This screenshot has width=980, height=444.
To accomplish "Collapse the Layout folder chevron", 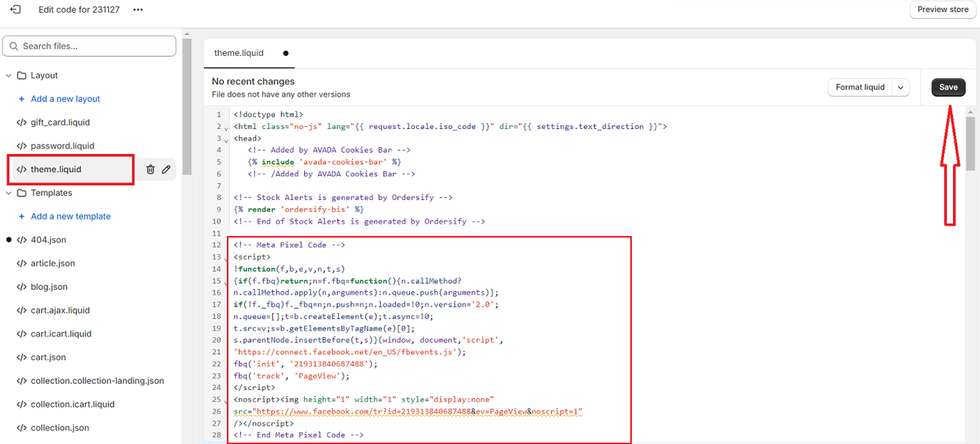I will (x=9, y=75).
